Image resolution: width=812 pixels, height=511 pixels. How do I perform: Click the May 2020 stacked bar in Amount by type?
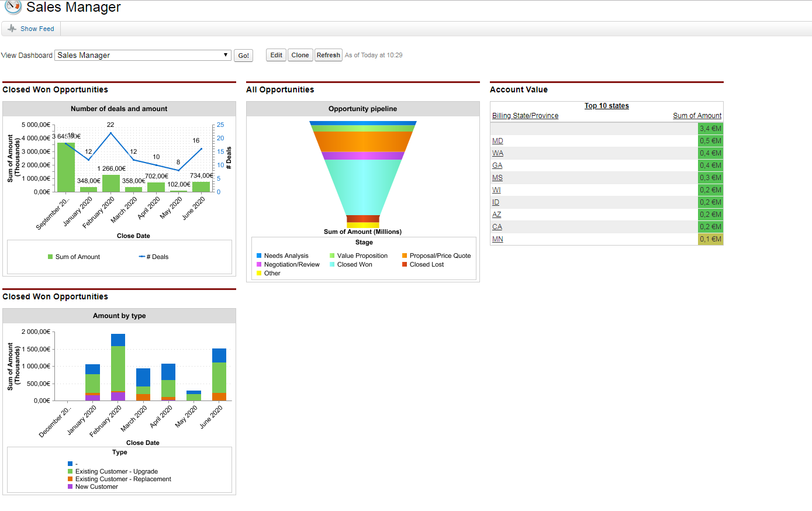point(194,395)
